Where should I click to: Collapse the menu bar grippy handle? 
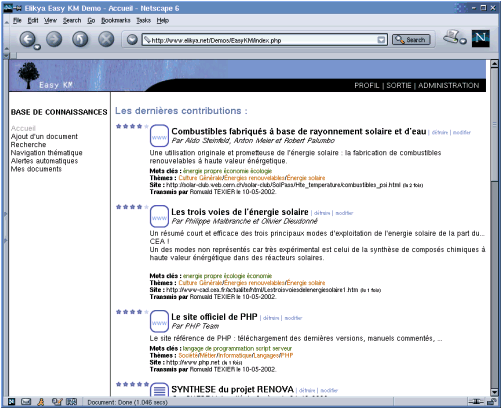[6, 21]
